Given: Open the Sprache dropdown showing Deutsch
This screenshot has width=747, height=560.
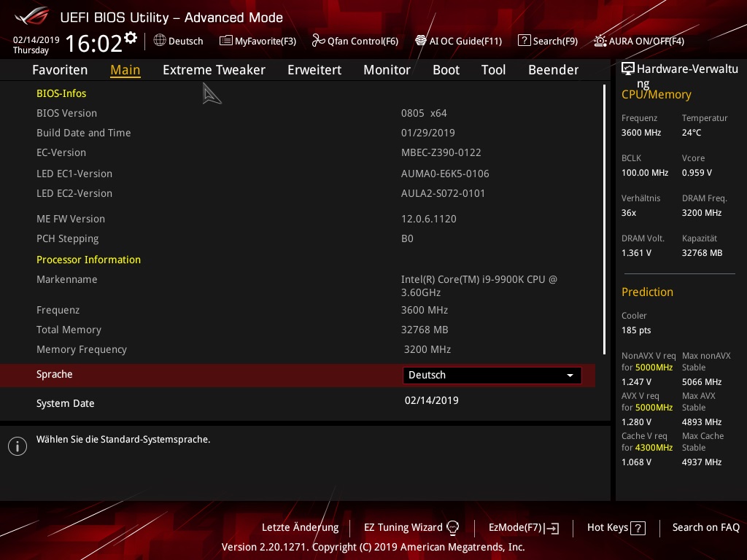Looking at the screenshot, I should [x=492, y=375].
